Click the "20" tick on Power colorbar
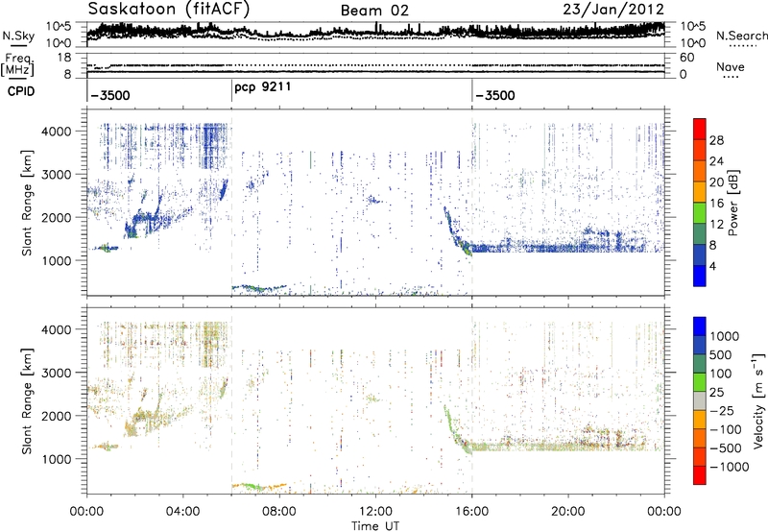Screen dimensions: 768x532 716,182
